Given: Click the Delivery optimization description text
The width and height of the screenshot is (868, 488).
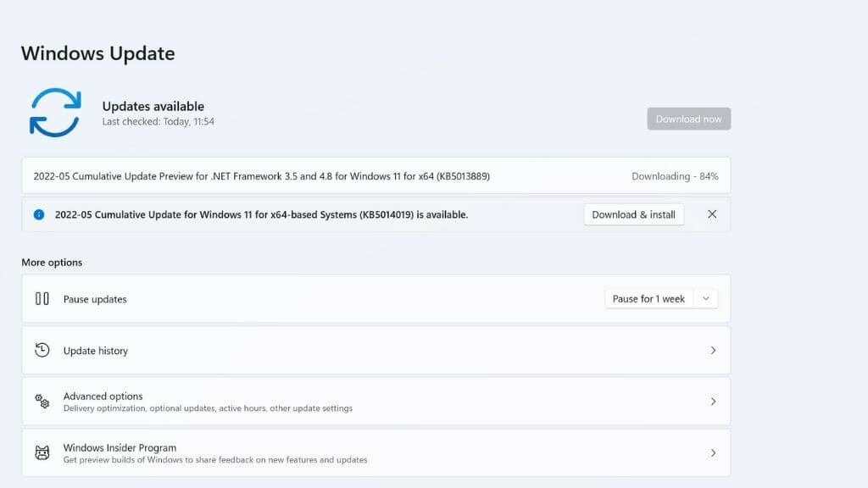Looking at the screenshot, I should [208, 408].
